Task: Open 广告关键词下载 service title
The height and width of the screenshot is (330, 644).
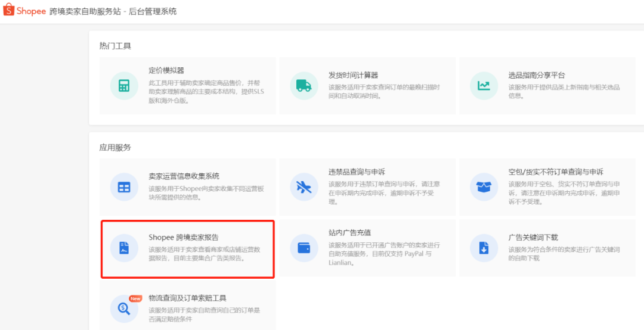Action: [x=533, y=237]
